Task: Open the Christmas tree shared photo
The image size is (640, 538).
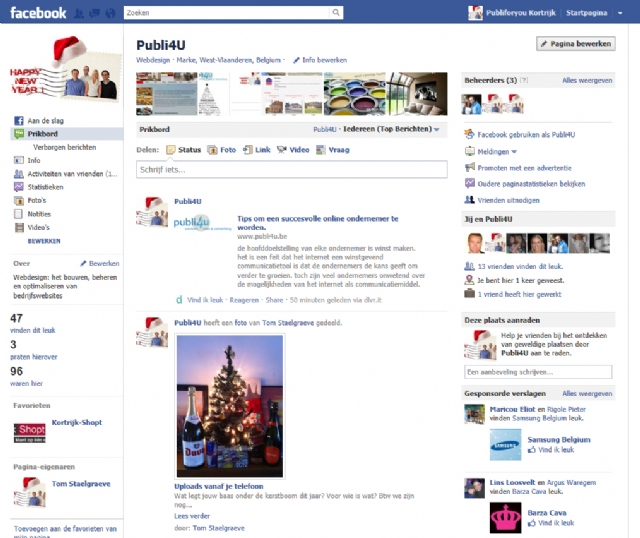Action: coord(230,406)
